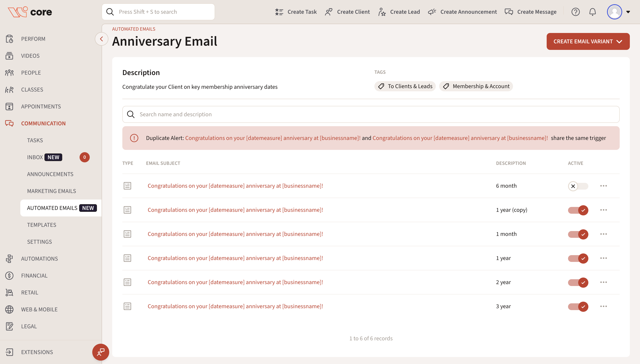
Task: Click the Create Announcement megaphone icon
Action: 432,12
